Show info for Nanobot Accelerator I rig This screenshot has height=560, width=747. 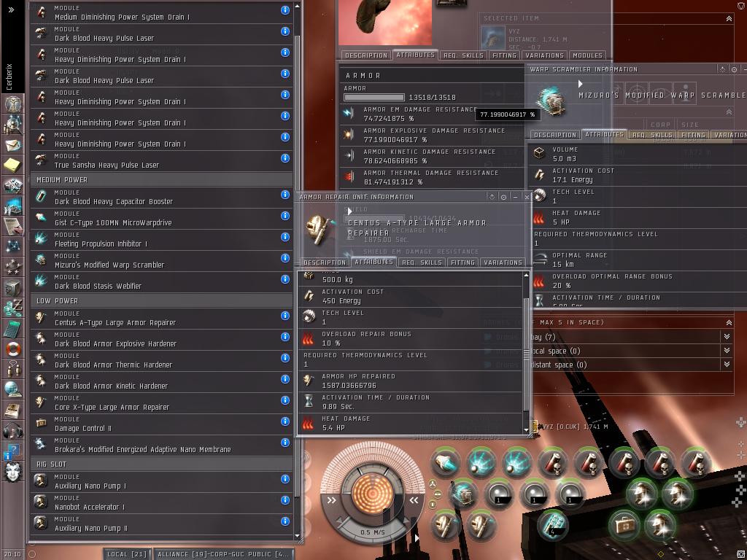coord(285,500)
